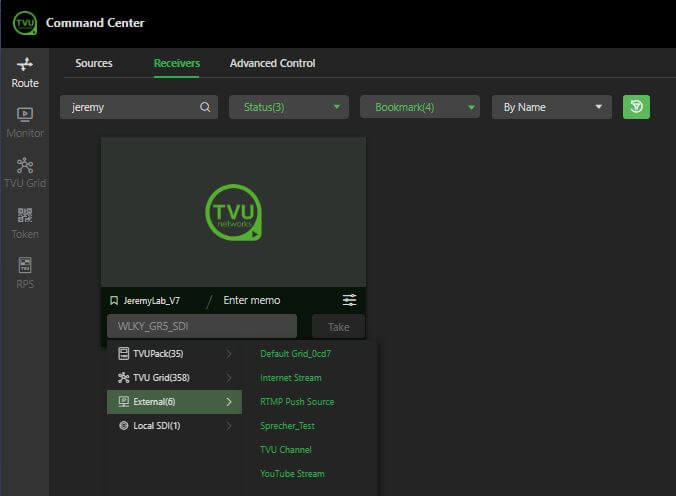Screen dimensions: 676x496
Task: Choose Default Grid_0cd7 source
Action: pos(296,354)
